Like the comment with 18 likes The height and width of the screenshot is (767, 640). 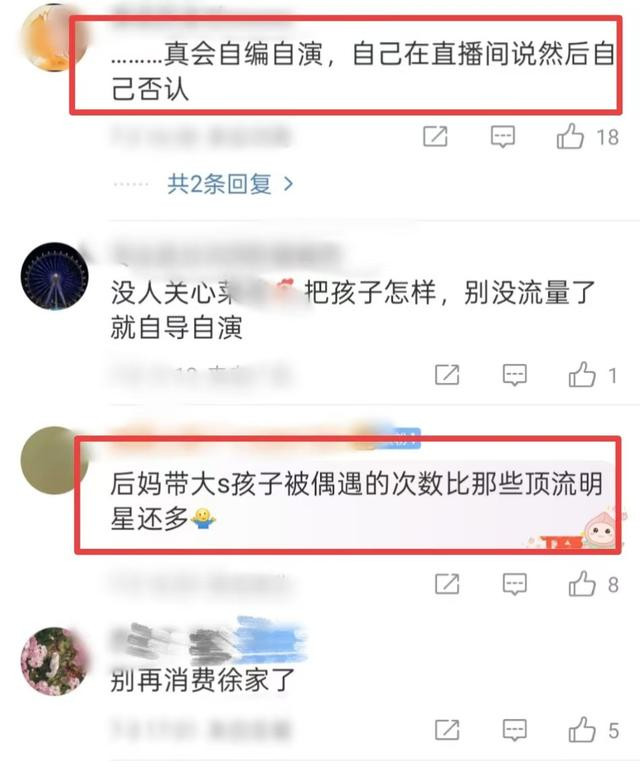pos(571,135)
